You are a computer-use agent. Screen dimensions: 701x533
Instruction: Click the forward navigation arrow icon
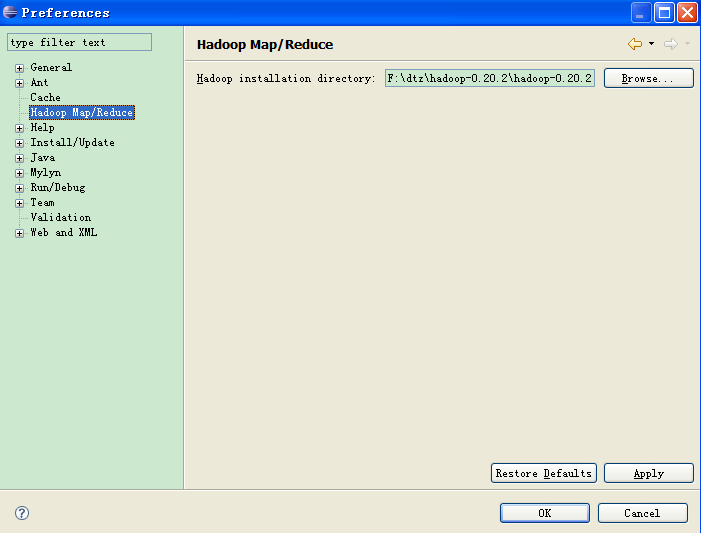click(x=671, y=44)
